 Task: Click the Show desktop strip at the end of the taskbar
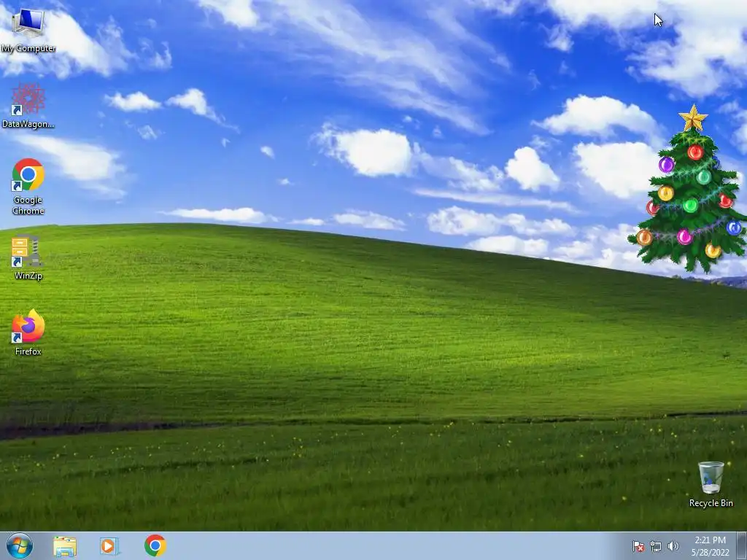pyautogui.click(x=742, y=546)
